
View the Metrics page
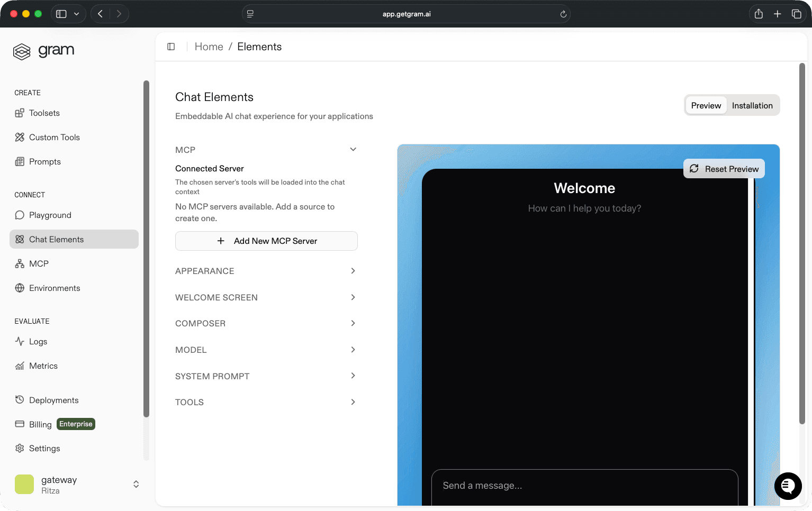43,366
